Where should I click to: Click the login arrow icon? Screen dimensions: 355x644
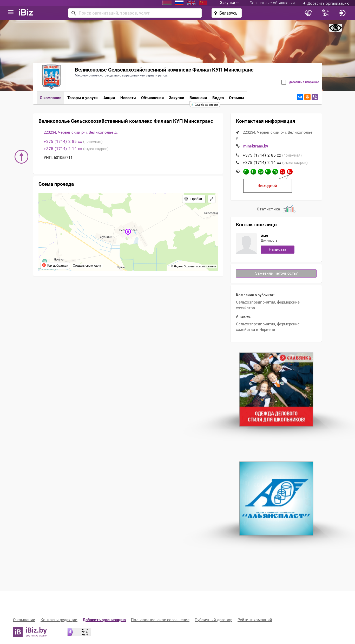343,13
